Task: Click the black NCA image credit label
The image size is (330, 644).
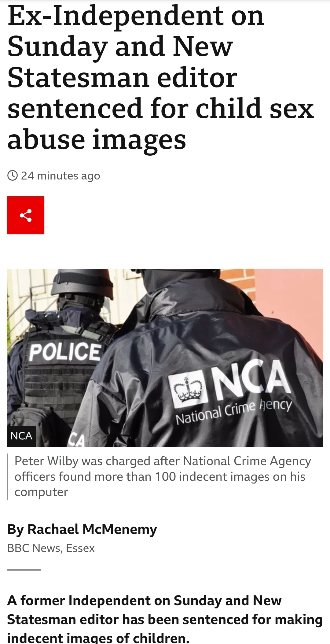Action: (x=21, y=436)
